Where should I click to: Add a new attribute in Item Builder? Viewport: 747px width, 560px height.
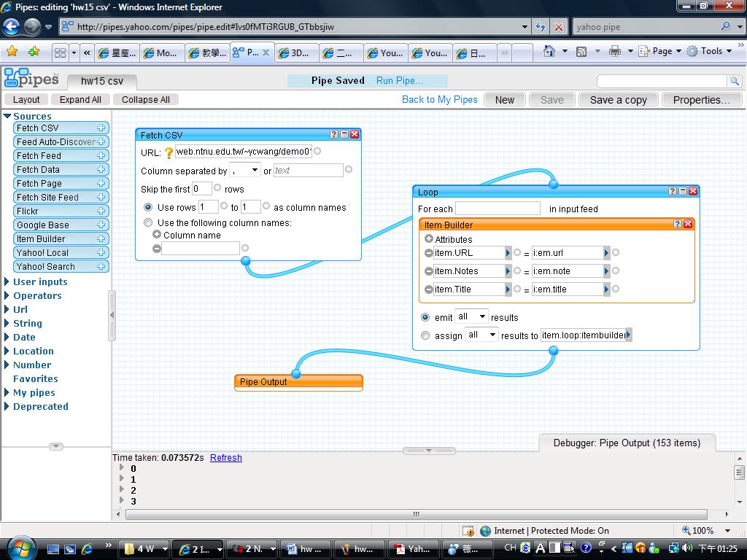pos(429,238)
